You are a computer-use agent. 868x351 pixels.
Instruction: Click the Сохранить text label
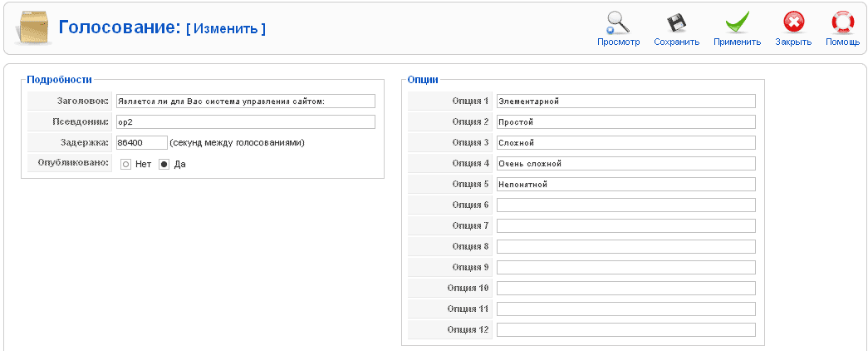click(676, 42)
